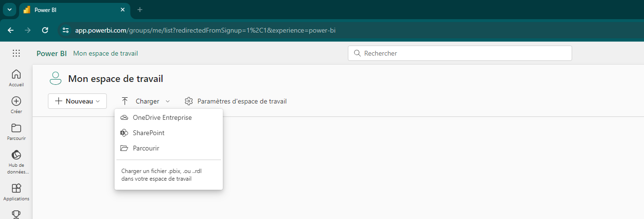
Task: Click the Rechercher search field
Action: pyautogui.click(x=460, y=53)
